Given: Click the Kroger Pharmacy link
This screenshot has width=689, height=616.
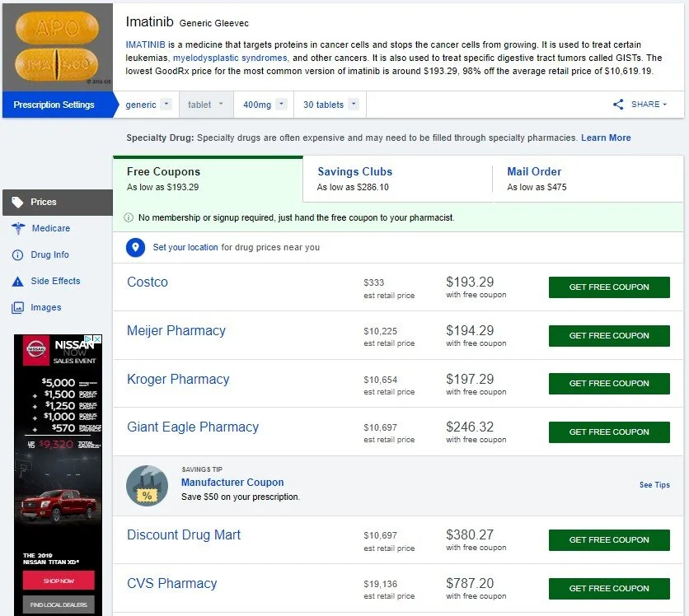Looking at the screenshot, I should (x=178, y=379).
